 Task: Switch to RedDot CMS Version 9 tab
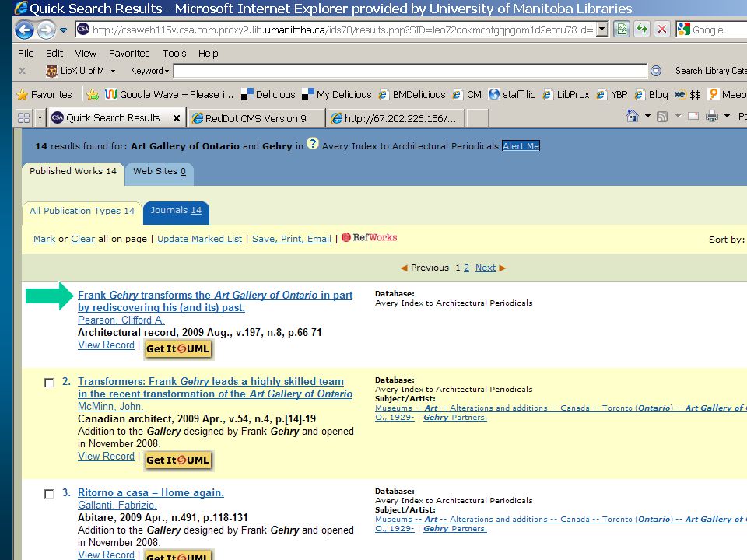[x=256, y=118]
